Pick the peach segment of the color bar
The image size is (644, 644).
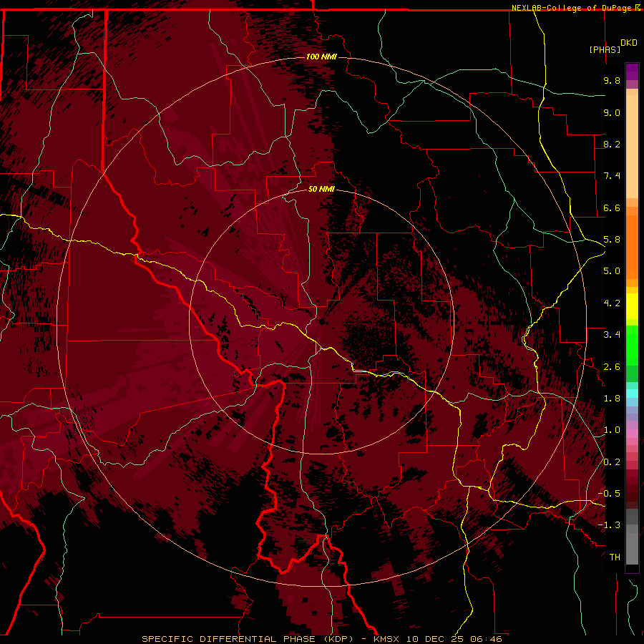pos(632,147)
